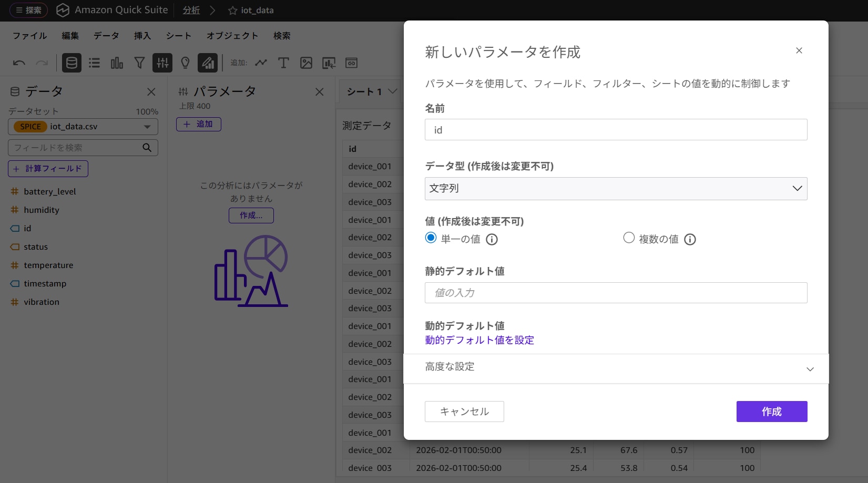The image size is (868, 483).
Task: Add a line chart from the 追加 toolbar
Action: click(261, 63)
